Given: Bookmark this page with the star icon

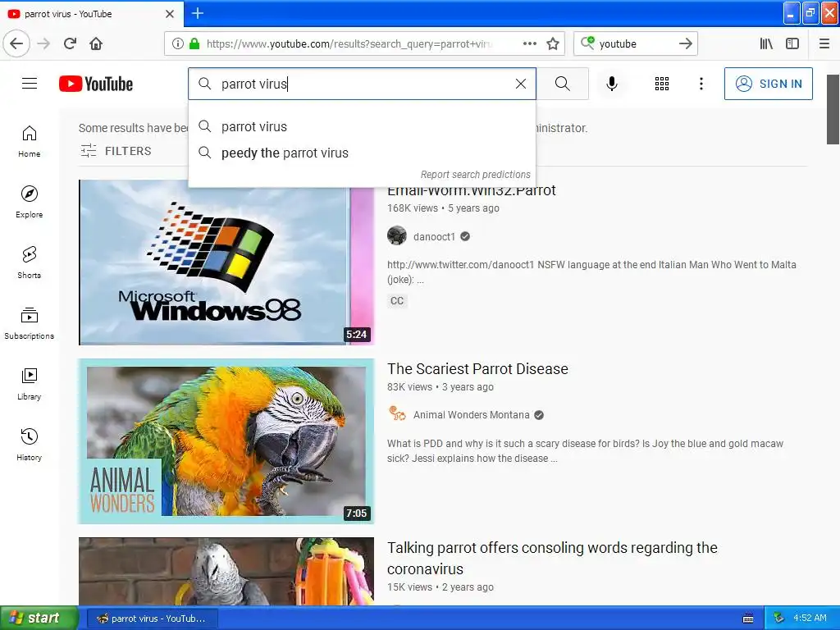Looking at the screenshot, I should click(553, 43).
